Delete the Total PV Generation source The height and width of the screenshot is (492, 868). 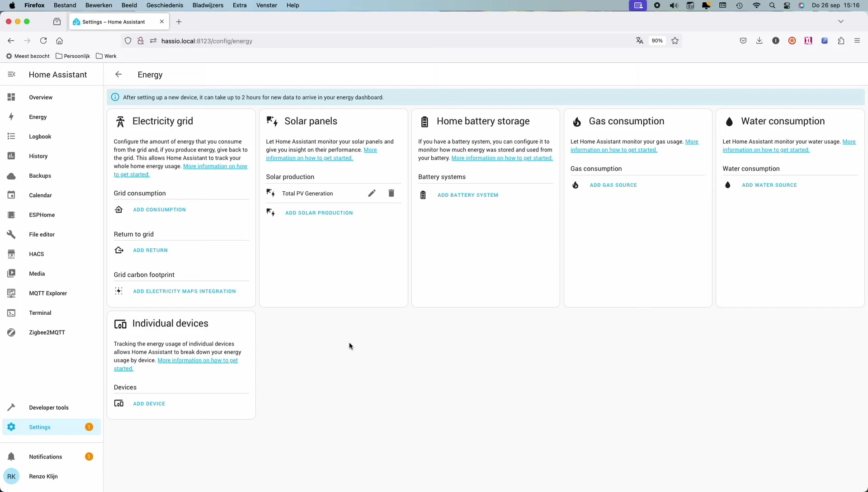coord(392,194)
